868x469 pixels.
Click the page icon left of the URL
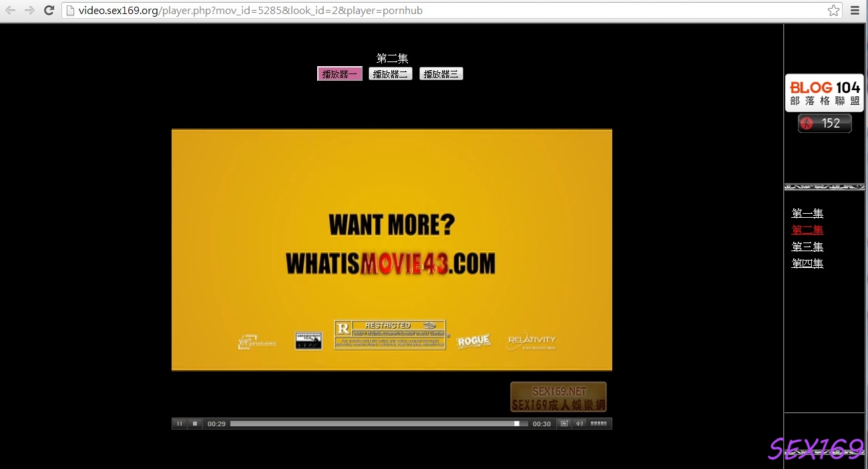[x=69, y=11]
